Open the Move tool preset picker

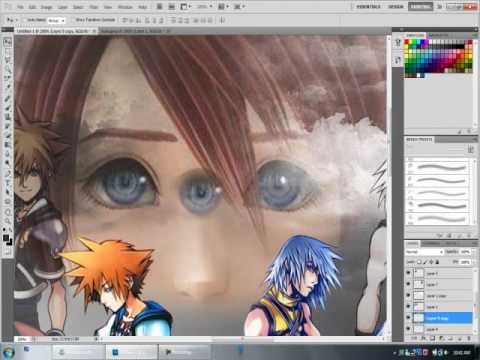click(12, 20)
